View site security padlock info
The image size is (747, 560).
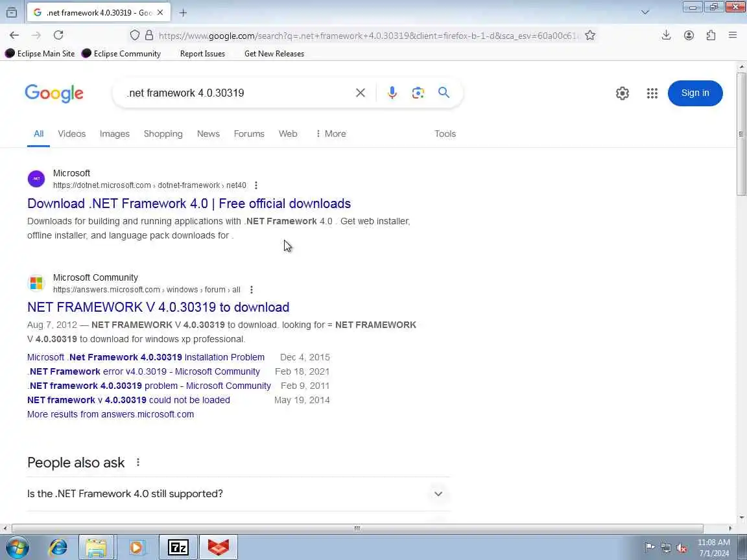[149, 35]
